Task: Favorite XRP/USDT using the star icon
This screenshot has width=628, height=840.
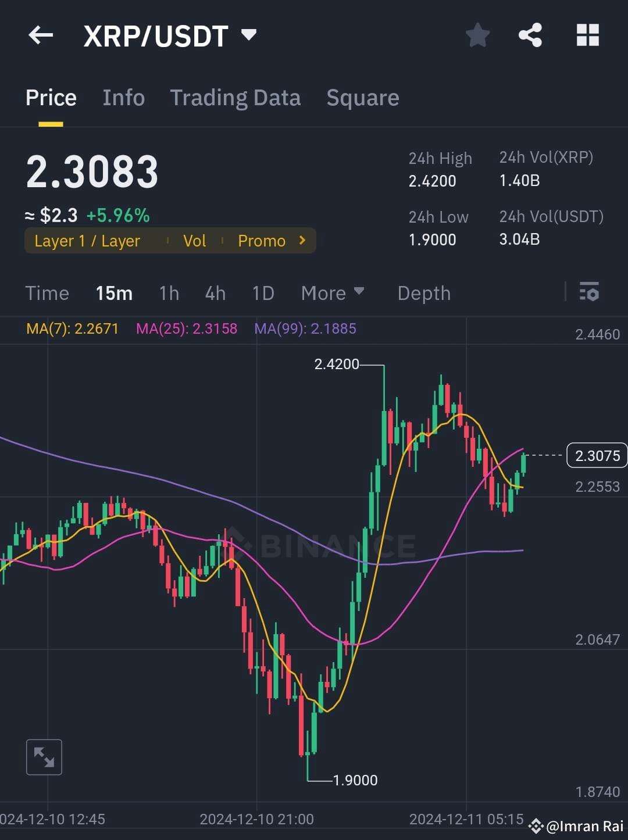Action: point(477,35)
